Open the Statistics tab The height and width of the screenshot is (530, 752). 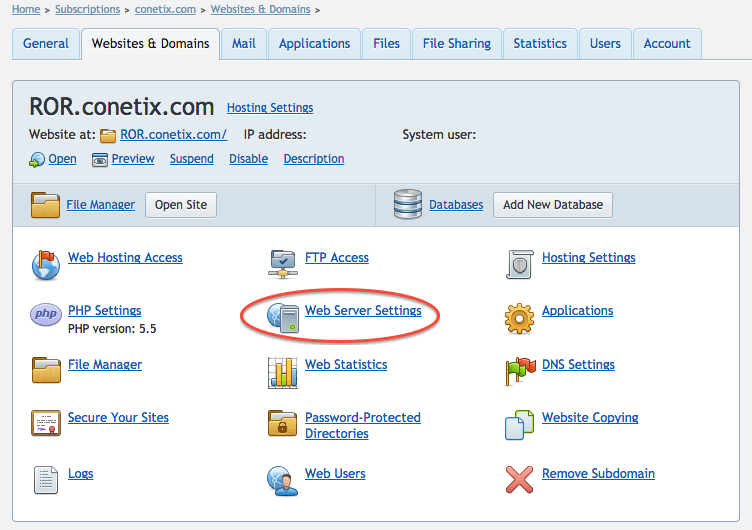point(540,44)
